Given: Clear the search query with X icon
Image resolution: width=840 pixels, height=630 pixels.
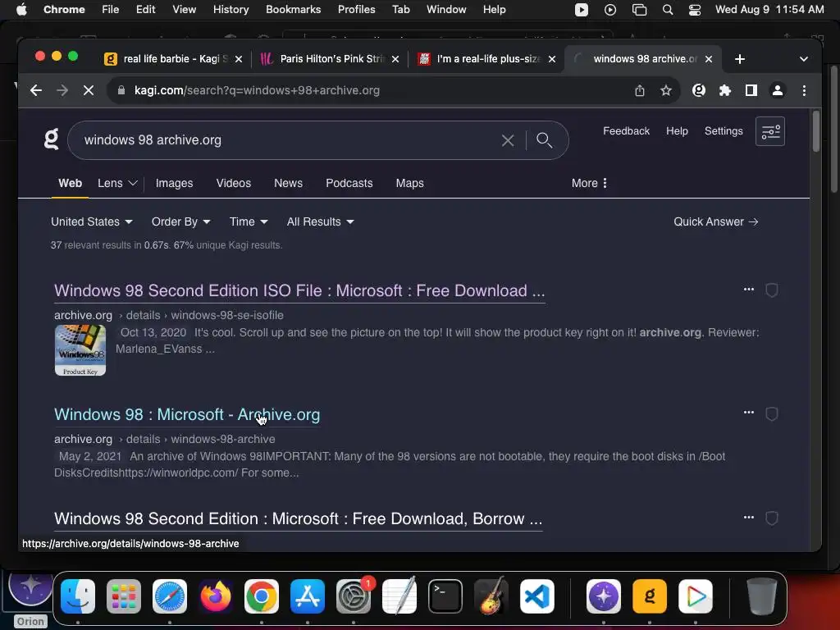Looking at the screenshot, I should point(507,140).
